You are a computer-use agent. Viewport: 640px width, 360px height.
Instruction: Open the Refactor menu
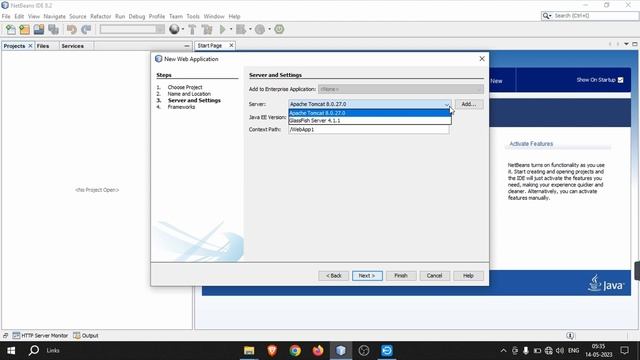tap(100, 16)
